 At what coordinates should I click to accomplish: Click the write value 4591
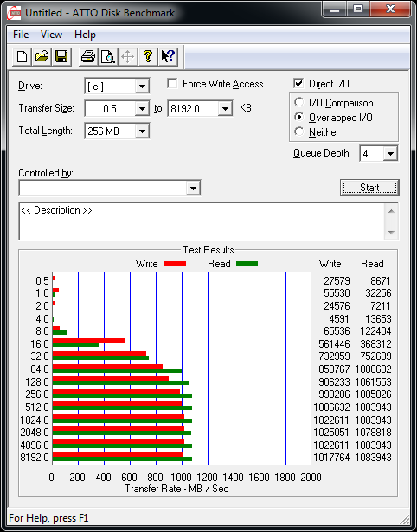339,319
